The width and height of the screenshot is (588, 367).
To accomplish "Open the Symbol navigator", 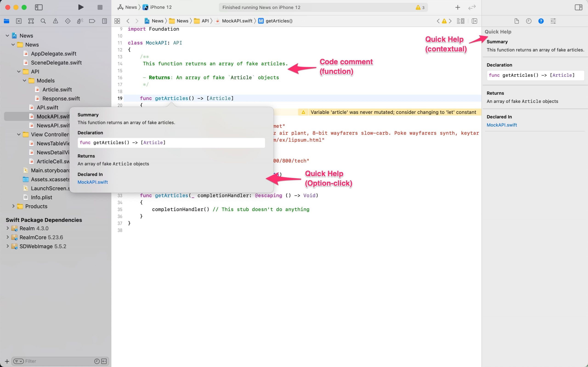I will pos(31,21).
